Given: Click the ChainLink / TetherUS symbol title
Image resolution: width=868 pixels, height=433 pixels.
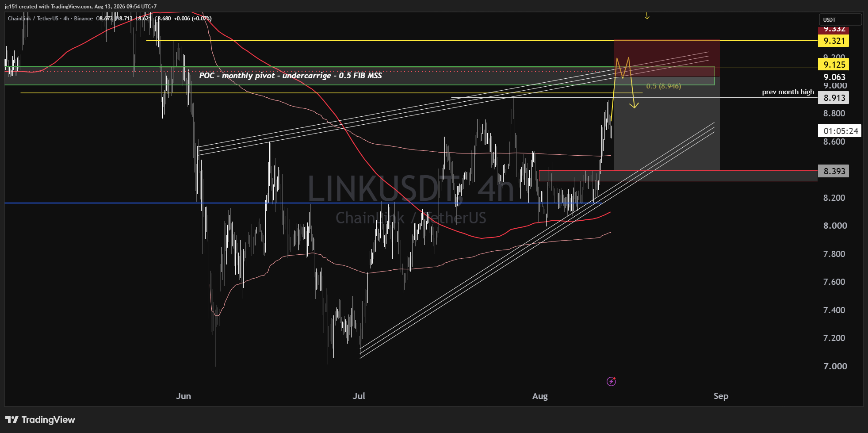Looking at the screenshot, I should click(33, 19).
